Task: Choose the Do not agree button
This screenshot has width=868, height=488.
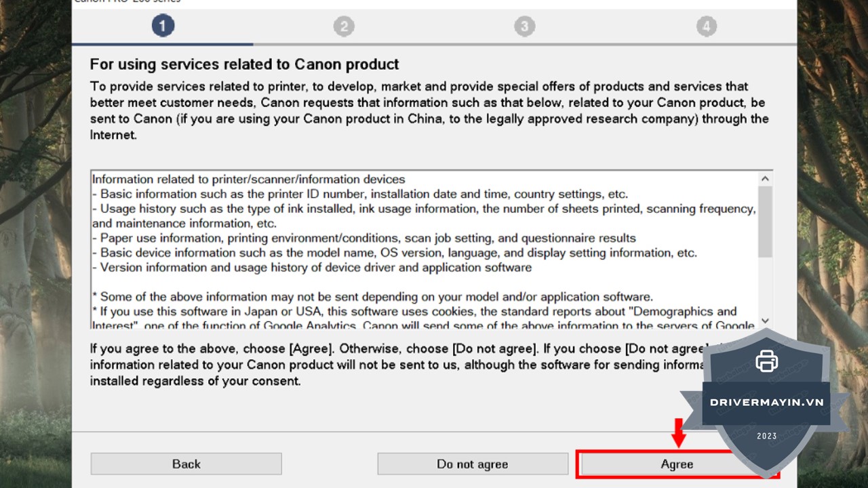Action: (473, 464)
